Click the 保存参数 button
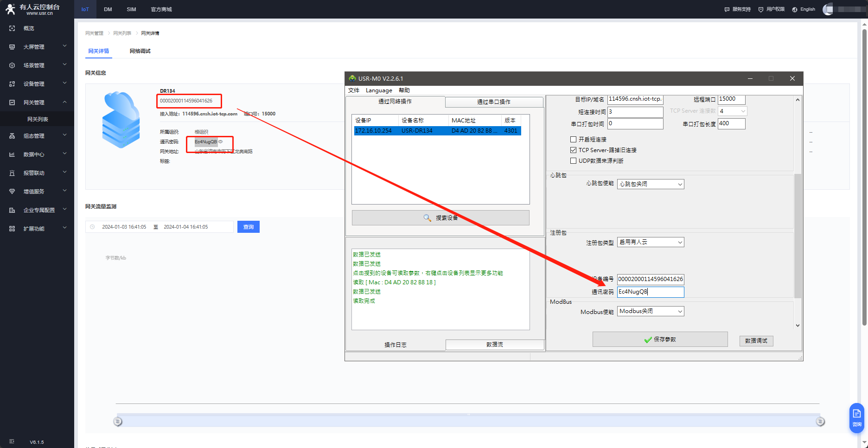The image size is (868, 448). (660, 339)
